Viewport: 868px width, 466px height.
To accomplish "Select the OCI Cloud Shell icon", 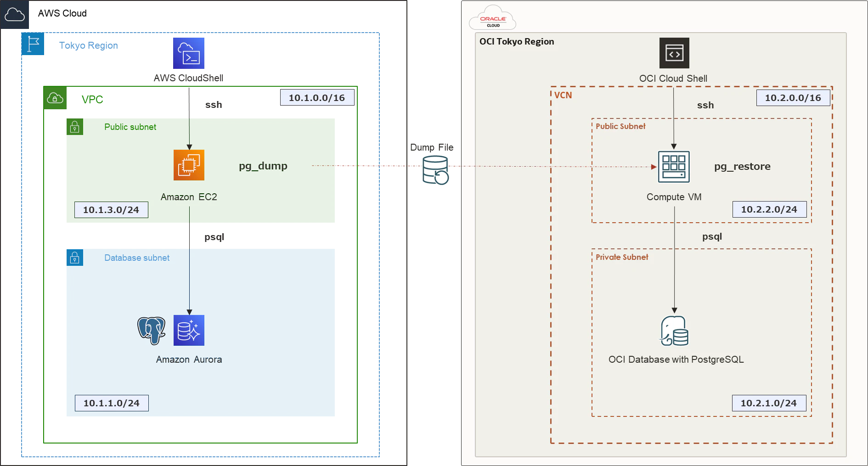I will [x=674, y=53].
